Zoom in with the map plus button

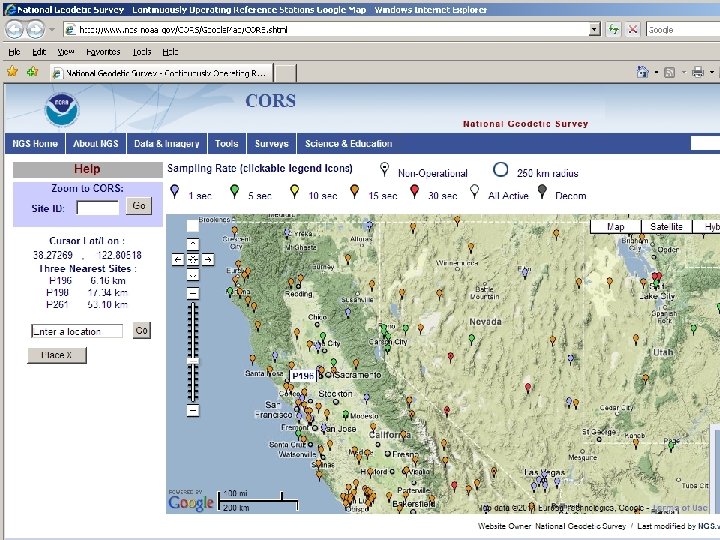(x=193, y=293)
